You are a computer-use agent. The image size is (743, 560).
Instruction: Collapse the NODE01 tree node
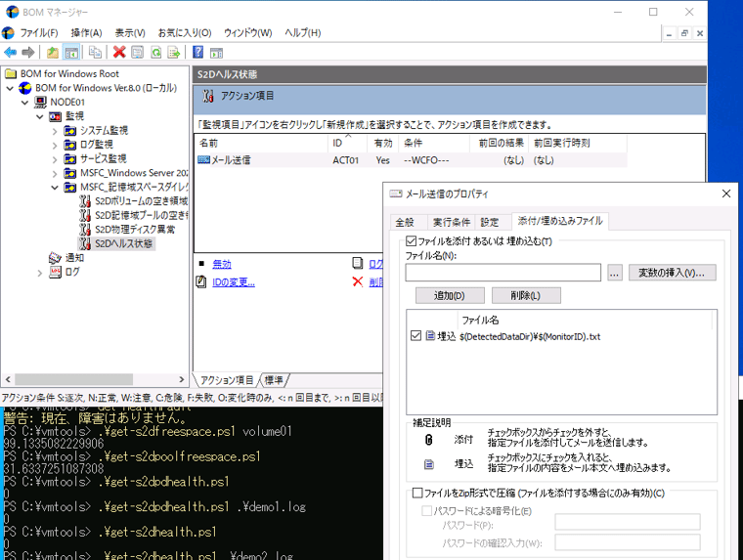[25, 103]
